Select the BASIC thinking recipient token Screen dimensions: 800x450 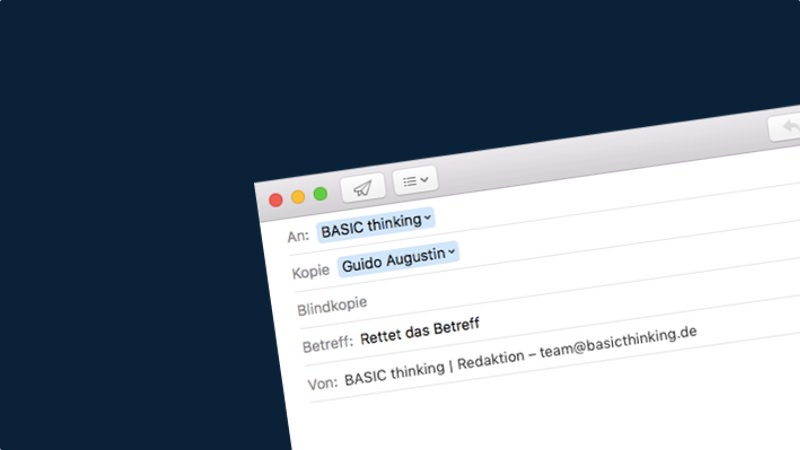tap(375, 224)
